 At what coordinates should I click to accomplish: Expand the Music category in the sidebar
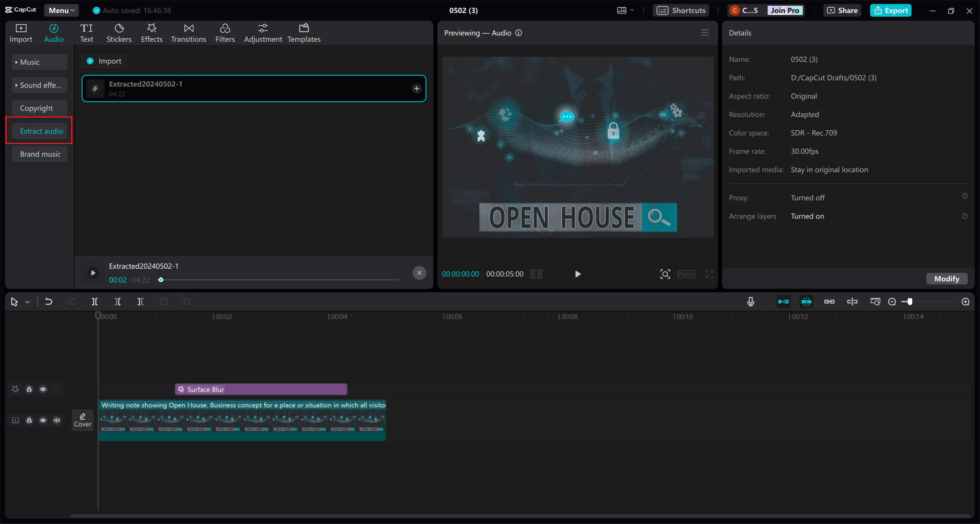39,62
